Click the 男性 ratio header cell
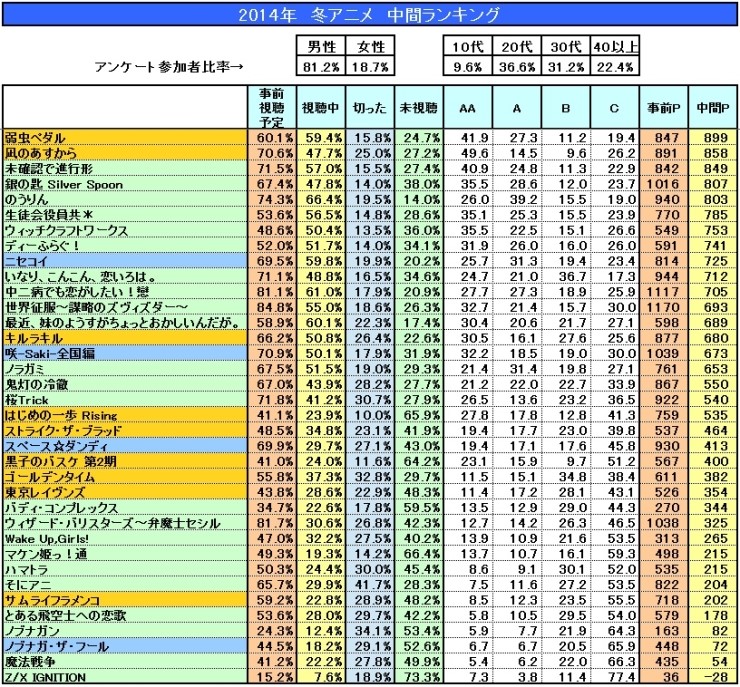 (x=321, y=46)
